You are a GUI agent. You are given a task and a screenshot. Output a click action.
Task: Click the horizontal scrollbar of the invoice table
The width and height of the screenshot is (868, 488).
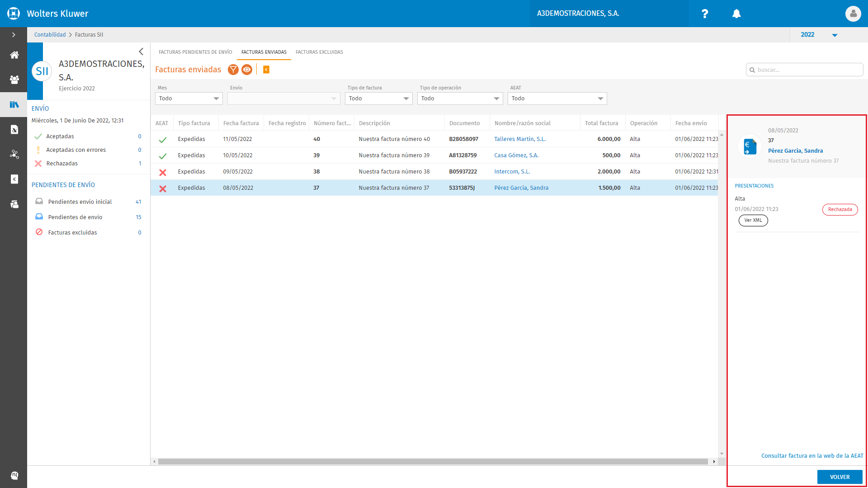(x=433, y=462)
